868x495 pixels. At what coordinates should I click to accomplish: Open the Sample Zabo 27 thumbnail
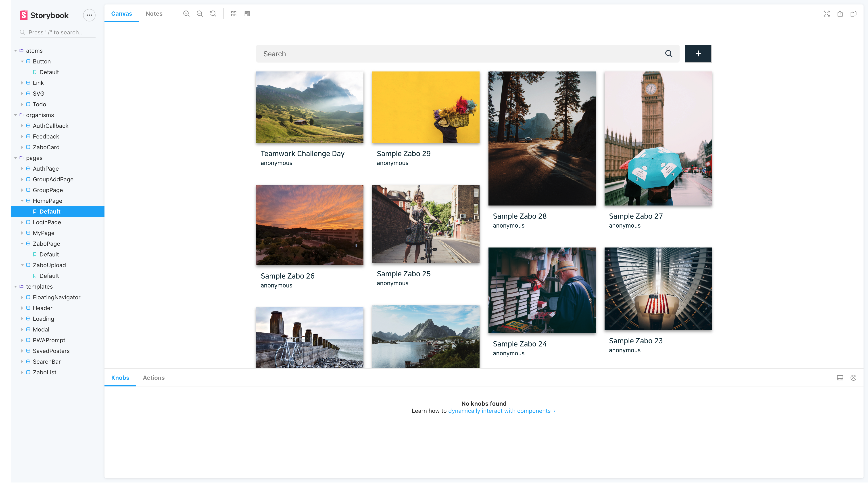pos(658,138)
